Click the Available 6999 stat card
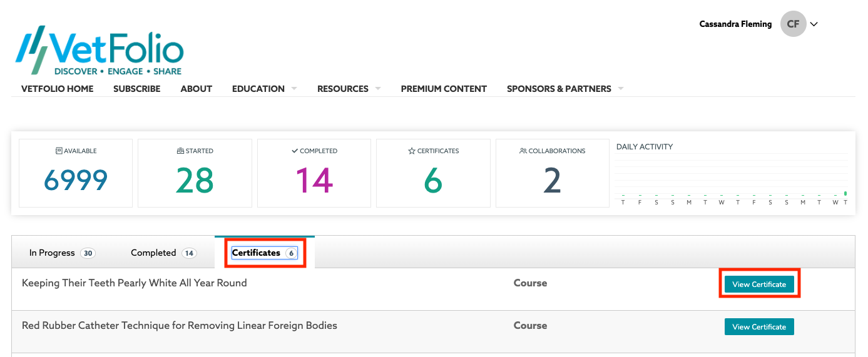The image size is (868, 357). pyautogui.click(x=76, y=173)
